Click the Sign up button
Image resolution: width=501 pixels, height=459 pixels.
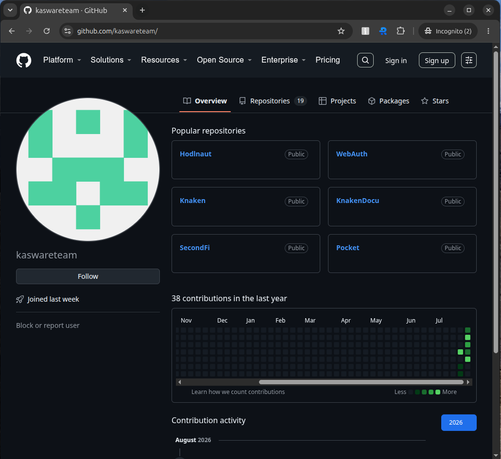click(437, 60)
